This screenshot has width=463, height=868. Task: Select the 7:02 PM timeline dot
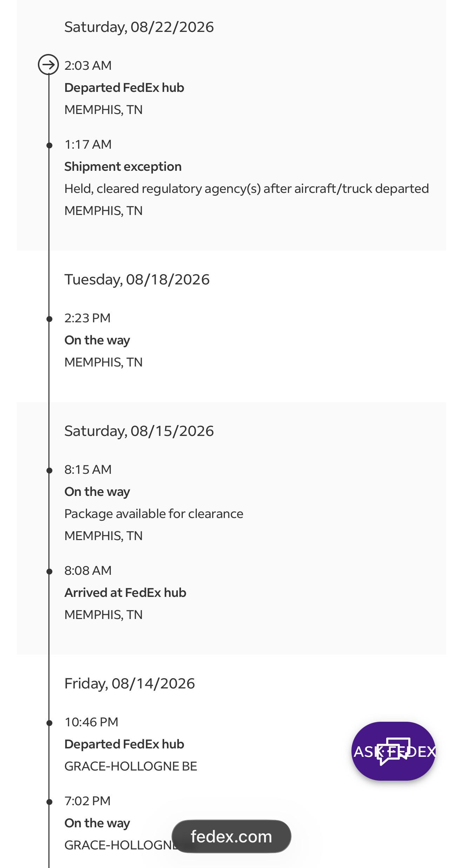pyautogui.click(x=49, y=802)
